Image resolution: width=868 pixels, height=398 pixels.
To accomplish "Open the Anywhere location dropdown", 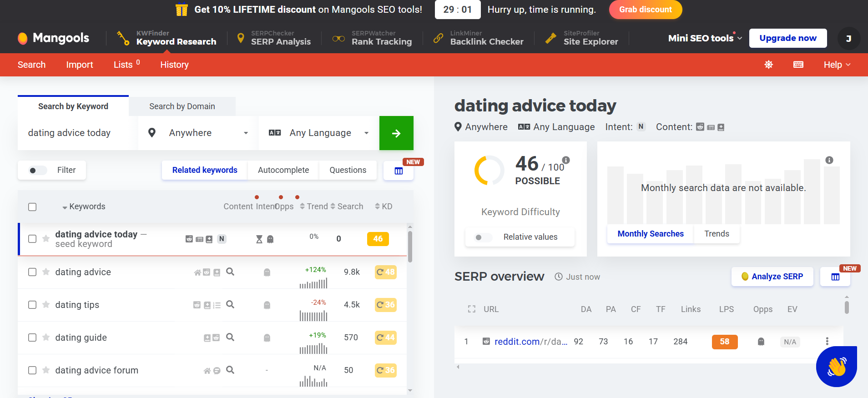I will coord(198,133).
